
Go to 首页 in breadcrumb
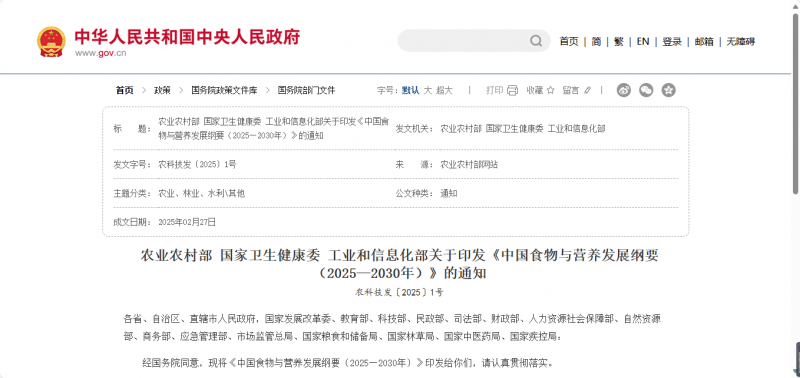pyautogui.click(x=124, y=90)
